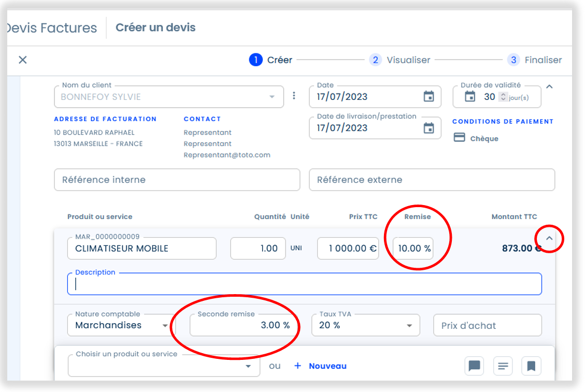Click the Chèque payment card icon

click(x=460, y=138)
